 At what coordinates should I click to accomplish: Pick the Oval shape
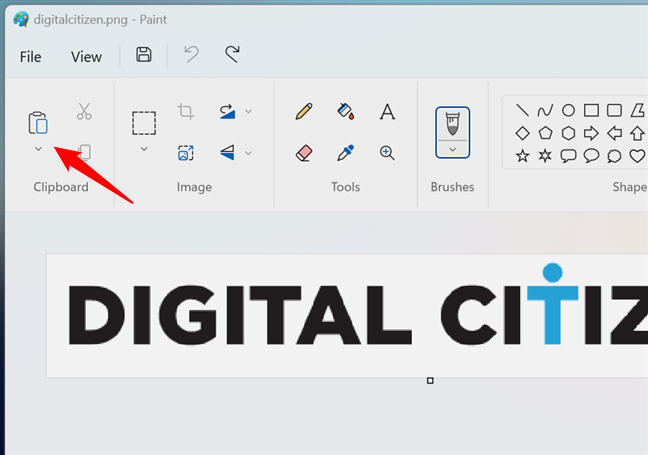tap(568, 110)
